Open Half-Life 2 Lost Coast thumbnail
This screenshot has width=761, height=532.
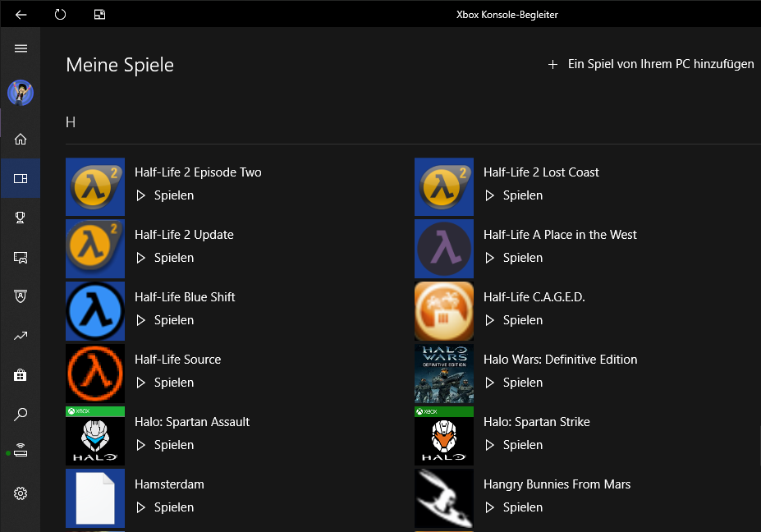pyautogui.click(x=444, y=187)
